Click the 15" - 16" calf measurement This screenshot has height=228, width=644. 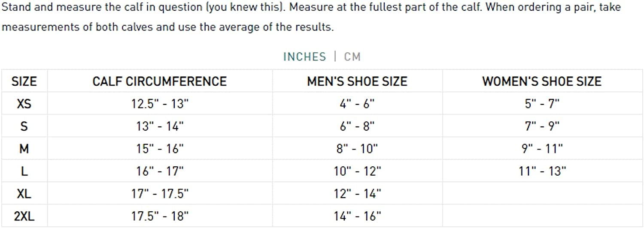[160, 149]
